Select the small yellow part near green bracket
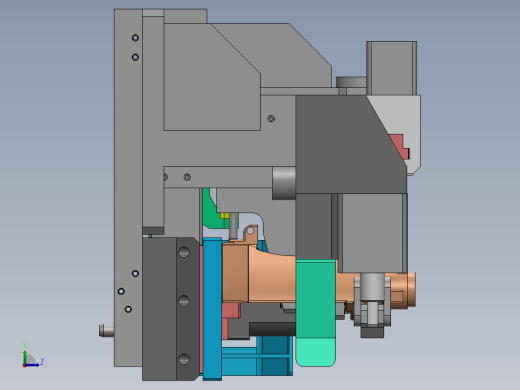The image size is (520, 390). coord(225,215)
